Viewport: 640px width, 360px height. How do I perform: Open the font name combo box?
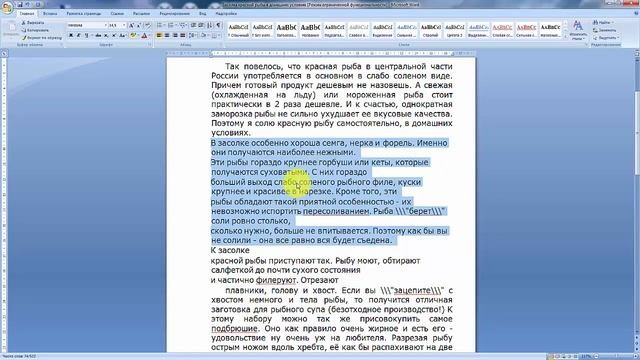[87, 25]
